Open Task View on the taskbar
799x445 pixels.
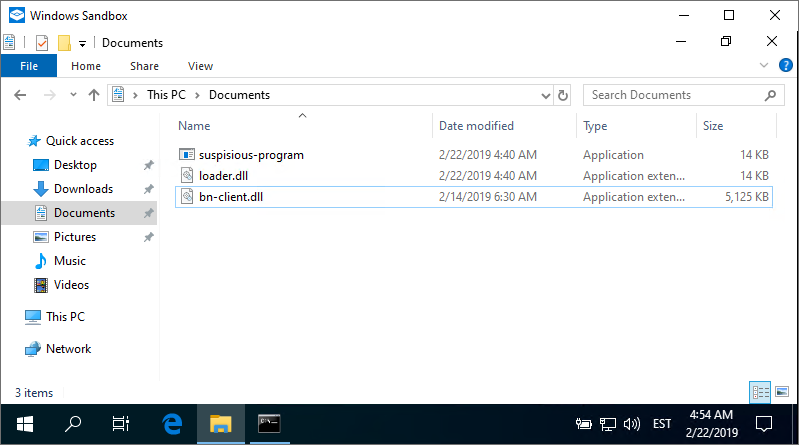point(121,424)
